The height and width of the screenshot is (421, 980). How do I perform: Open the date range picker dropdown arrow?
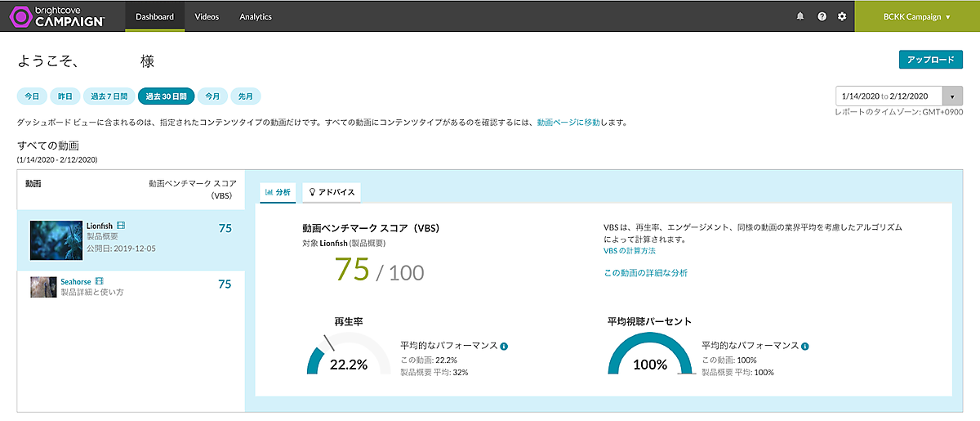pyautogui.click(x=953, y=96)
